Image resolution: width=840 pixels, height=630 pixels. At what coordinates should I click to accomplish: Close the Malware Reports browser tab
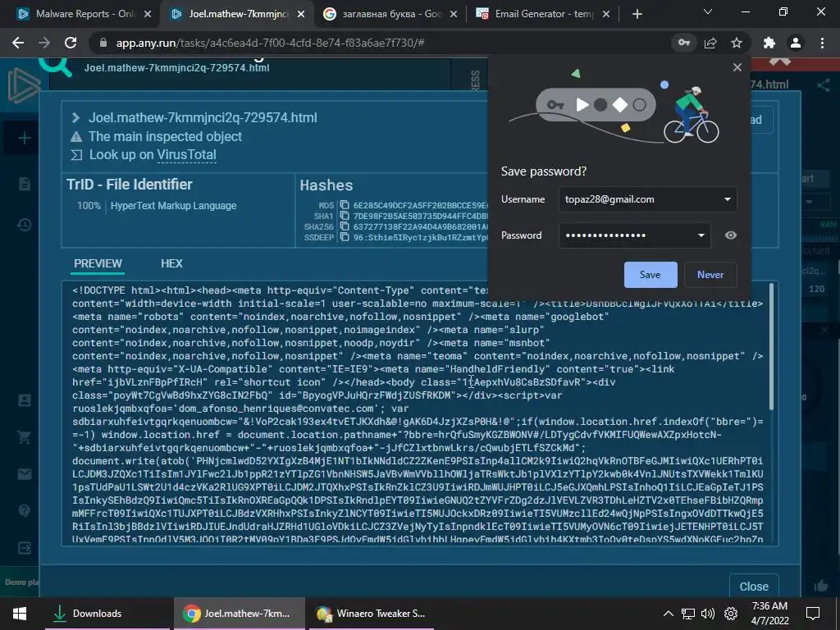(148, 15)
